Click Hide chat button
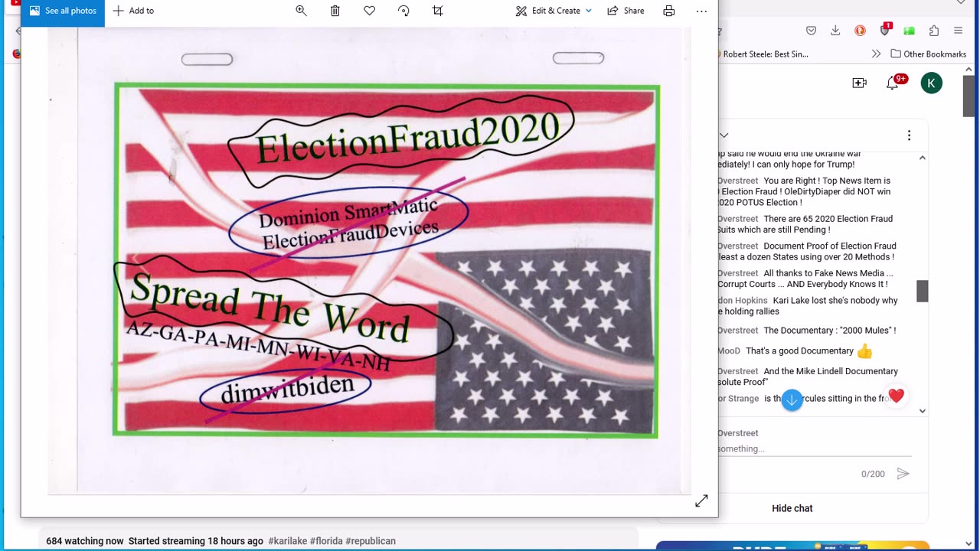 792,508
